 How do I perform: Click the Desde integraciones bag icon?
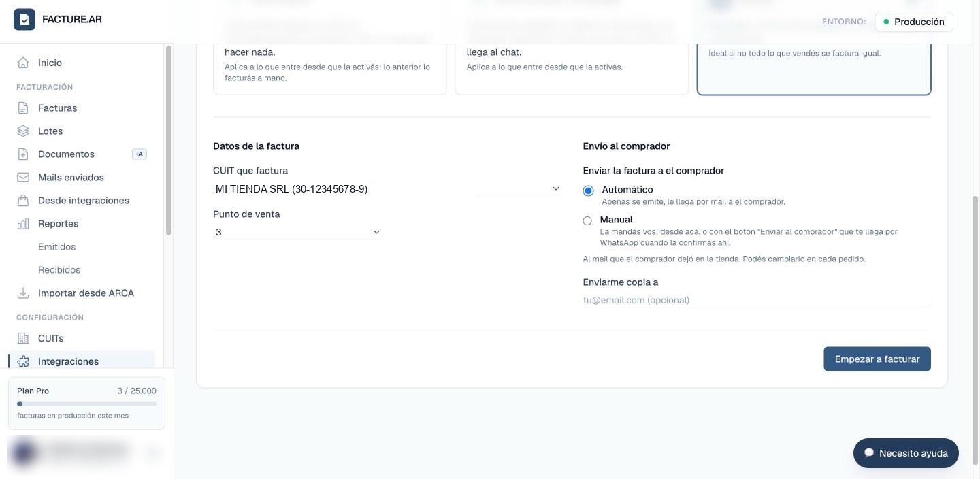click(23, 201)
